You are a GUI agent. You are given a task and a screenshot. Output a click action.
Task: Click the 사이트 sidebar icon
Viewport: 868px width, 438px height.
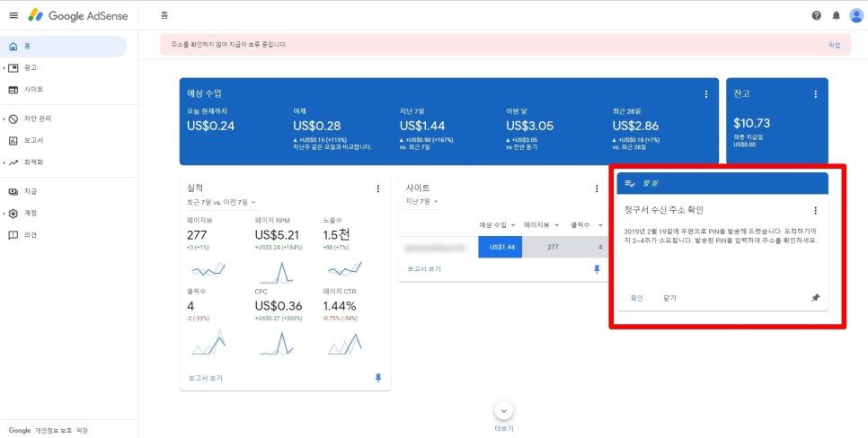tap(13, 90)
